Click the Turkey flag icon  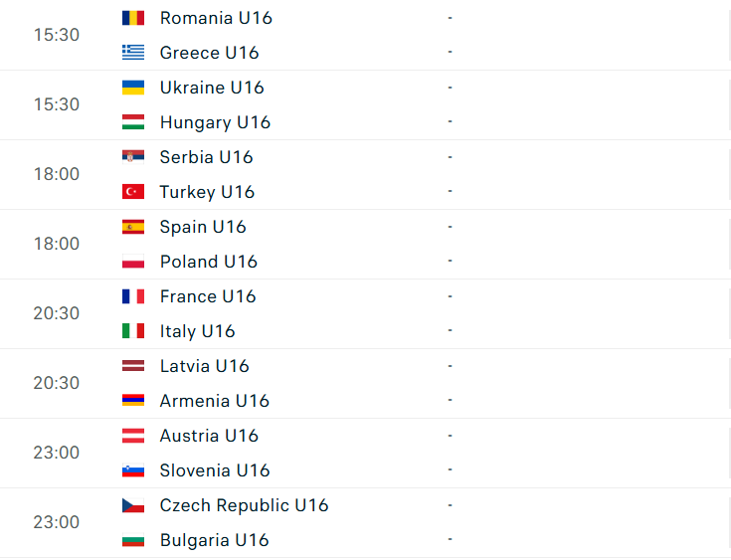pos(133,192)
